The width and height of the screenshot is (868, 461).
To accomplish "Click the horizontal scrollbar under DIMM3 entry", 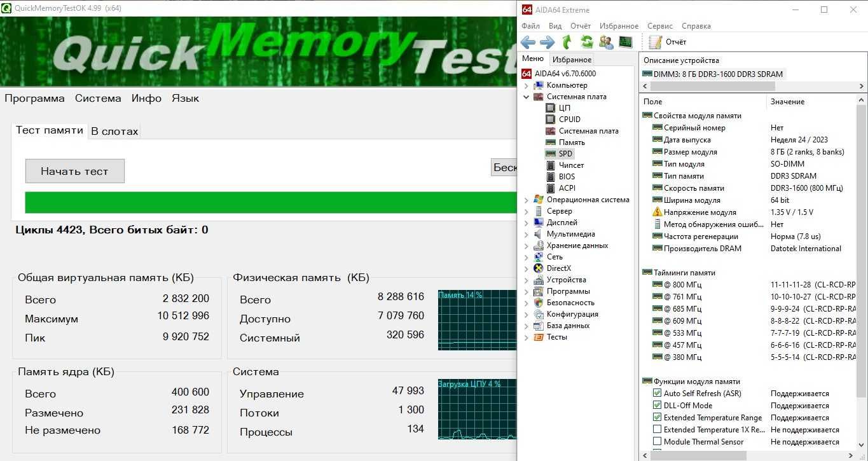I will 711,85.
